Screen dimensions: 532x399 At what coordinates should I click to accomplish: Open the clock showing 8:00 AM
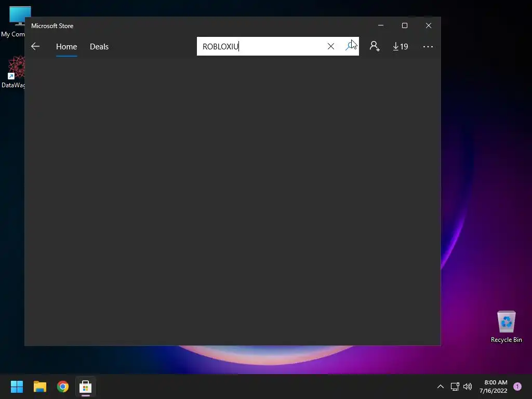coord(494,387)
